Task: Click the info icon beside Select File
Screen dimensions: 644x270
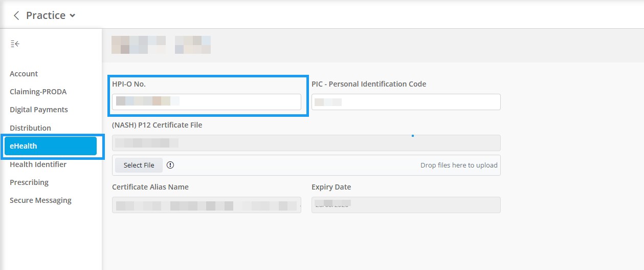Action: coord(170,165)
